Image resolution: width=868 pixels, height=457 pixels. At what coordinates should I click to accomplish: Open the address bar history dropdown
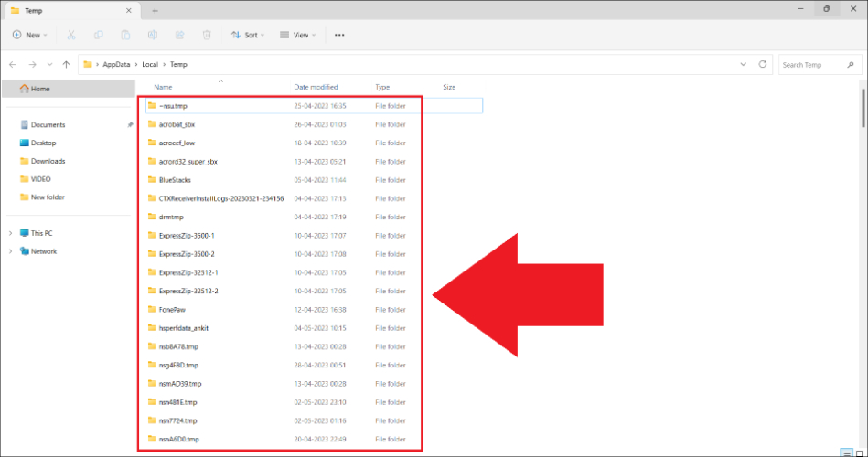click(x=744, y=64)
